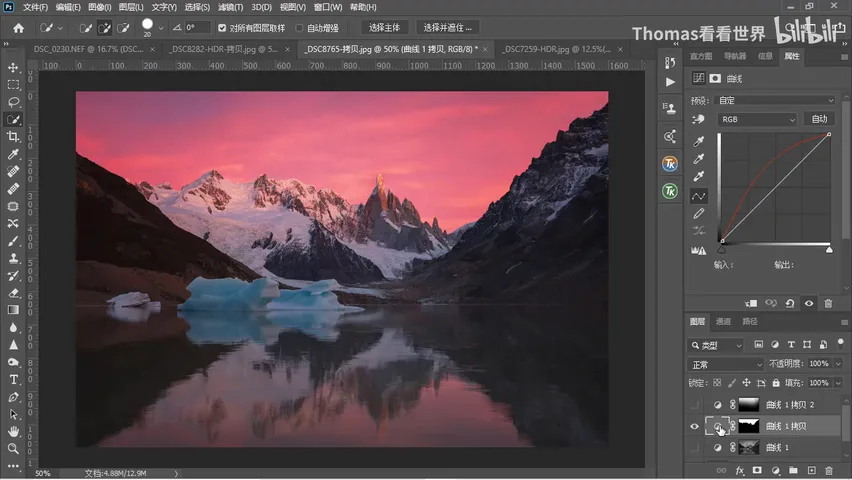Toggle adjustment visibility eye in Properties panel

[809, 303]
